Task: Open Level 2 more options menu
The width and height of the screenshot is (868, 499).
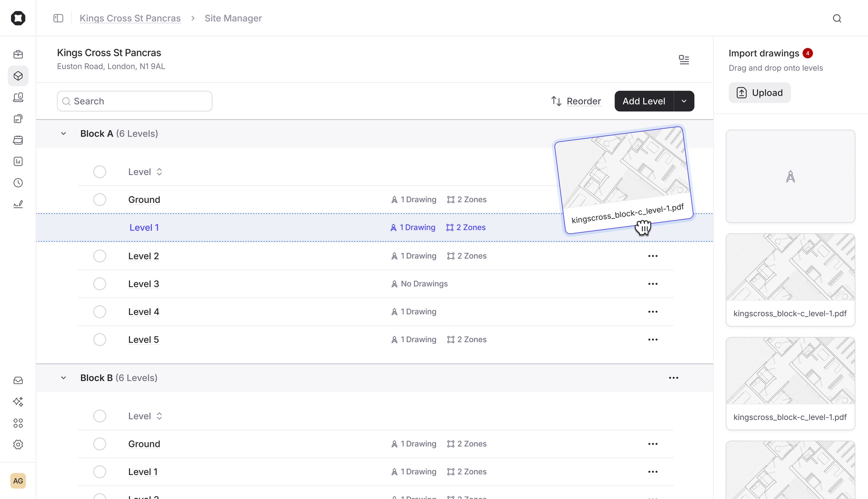Action: (653, 256)
